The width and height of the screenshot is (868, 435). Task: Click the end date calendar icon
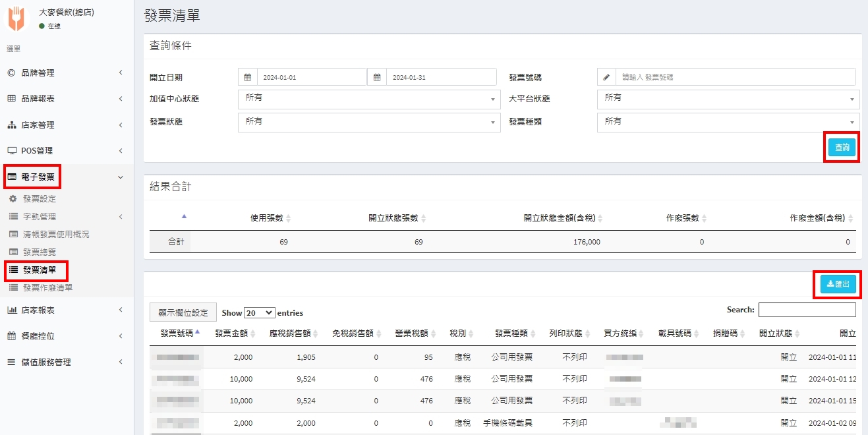377,77
